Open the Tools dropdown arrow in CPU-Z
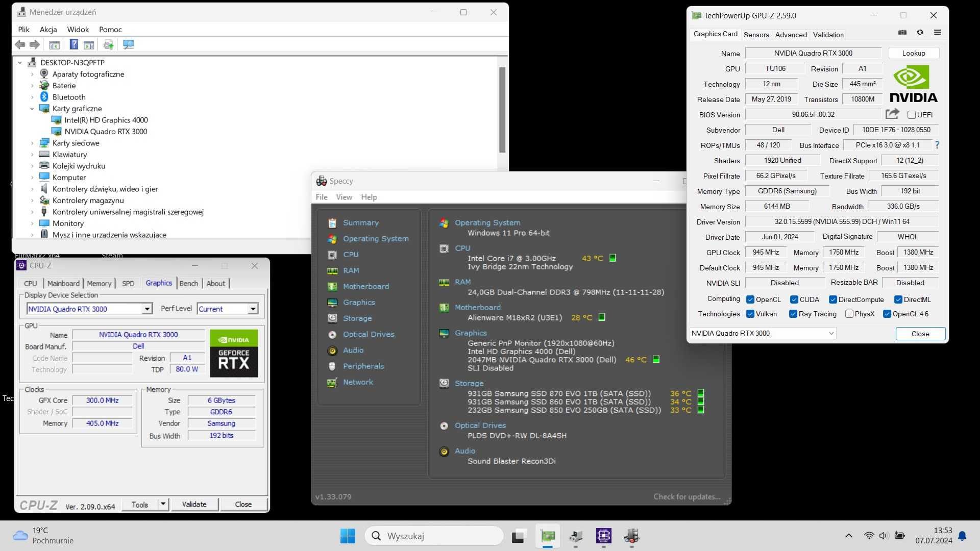The height and width of the screenshot is (551, 980). [163, 504]
